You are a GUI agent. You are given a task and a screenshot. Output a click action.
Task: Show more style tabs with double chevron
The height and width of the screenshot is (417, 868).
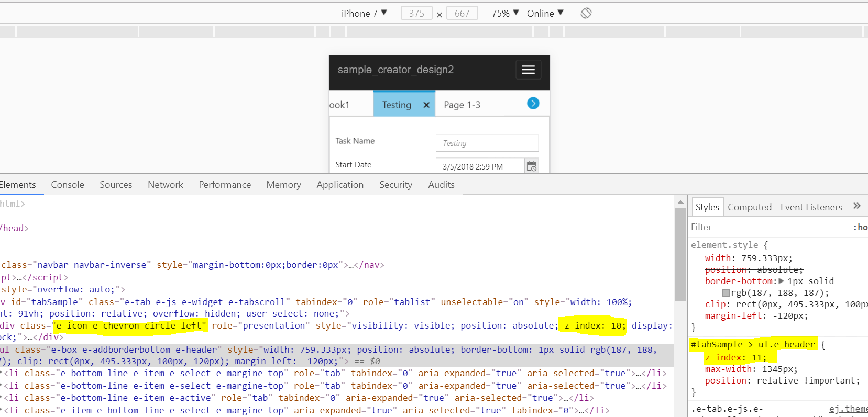click(857, 206)
